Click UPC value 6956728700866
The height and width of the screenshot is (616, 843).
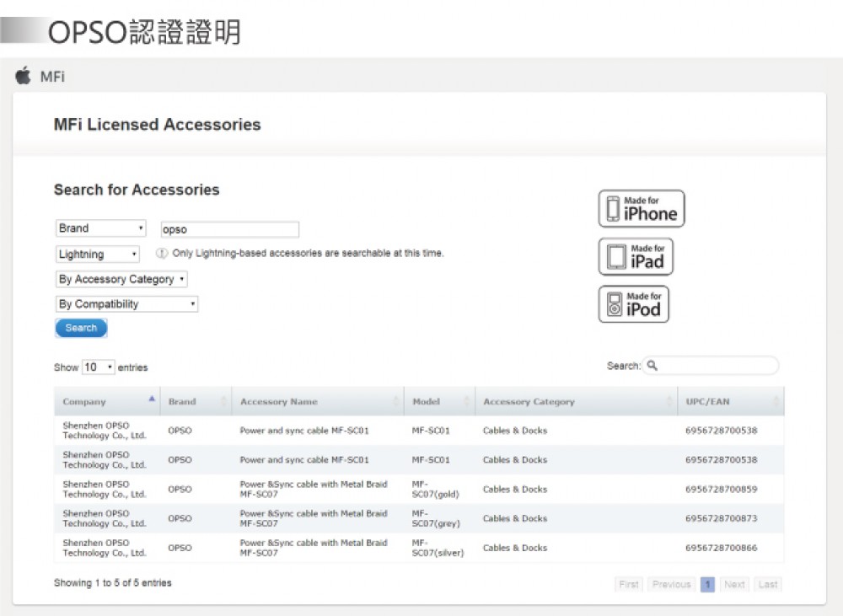[721, 548]
